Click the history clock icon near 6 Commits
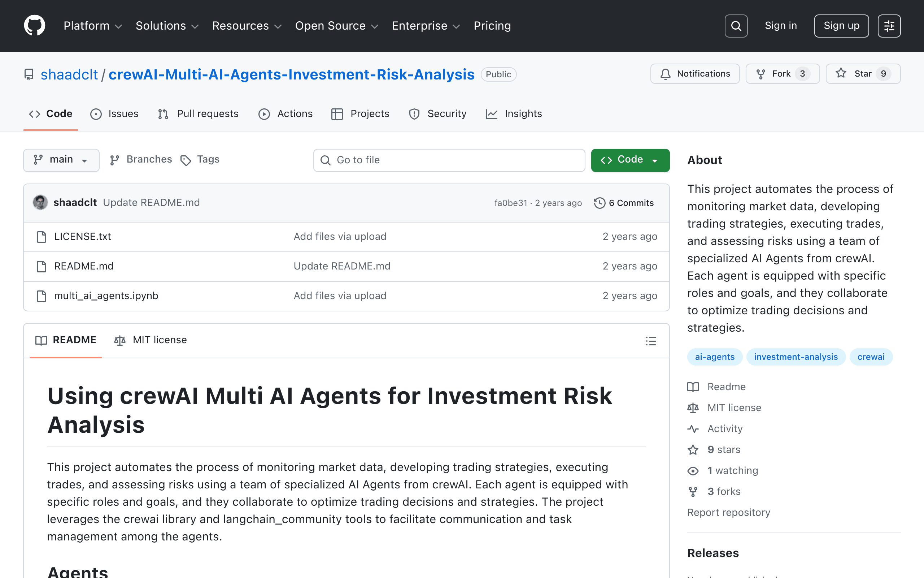Image resolution: width=924 pixels, height=578 pixels. (x=600, y=203)
